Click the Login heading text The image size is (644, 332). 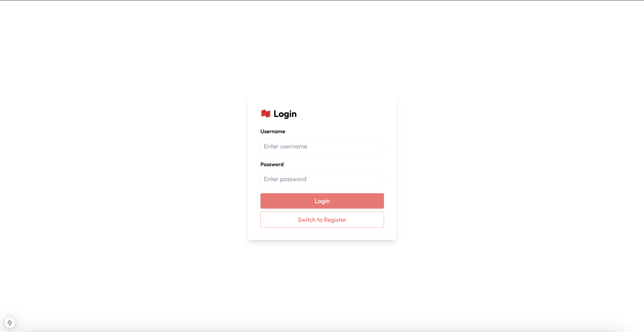[285, 114]
